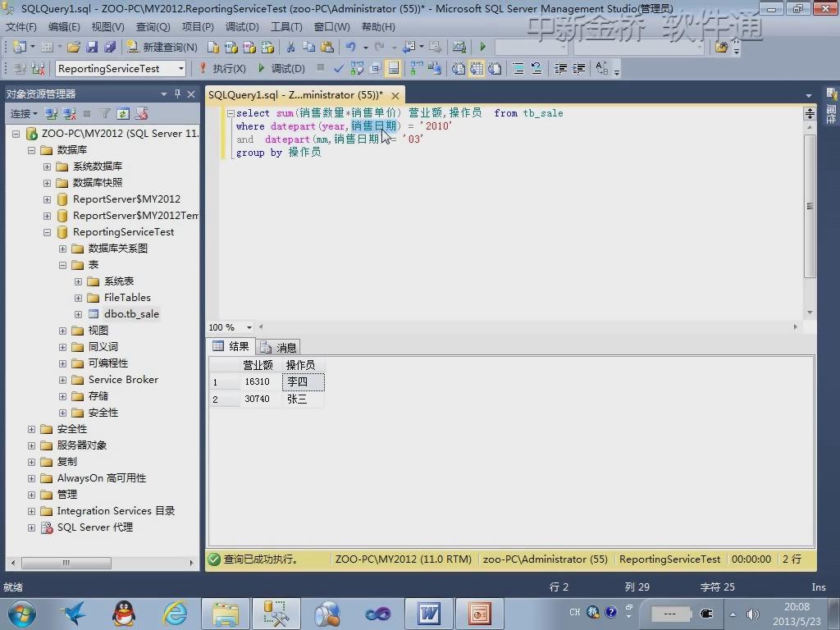Select the result cell 30740
Image resolution: width=840 pixels, height=630 pixels.
click(261, 399)
